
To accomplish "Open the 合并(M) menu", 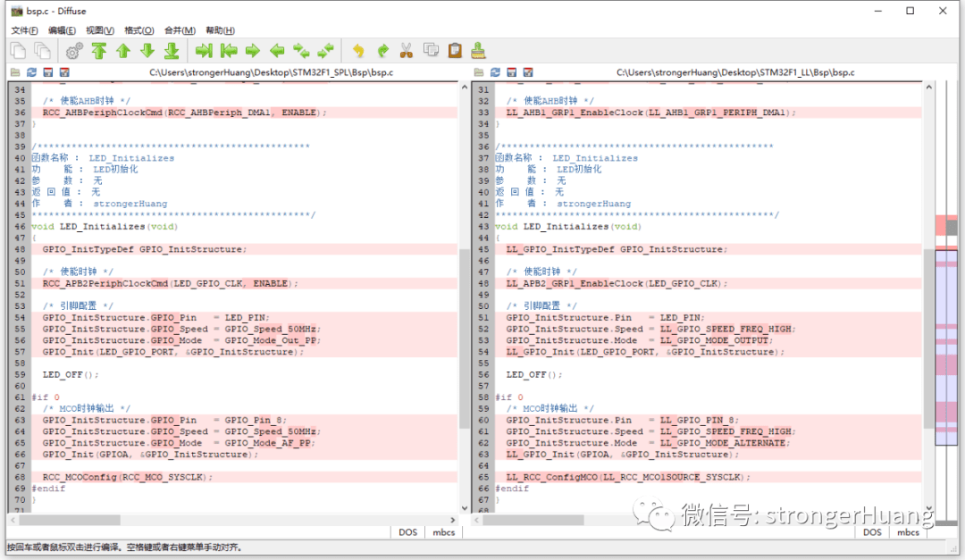I will click(180, 30).
